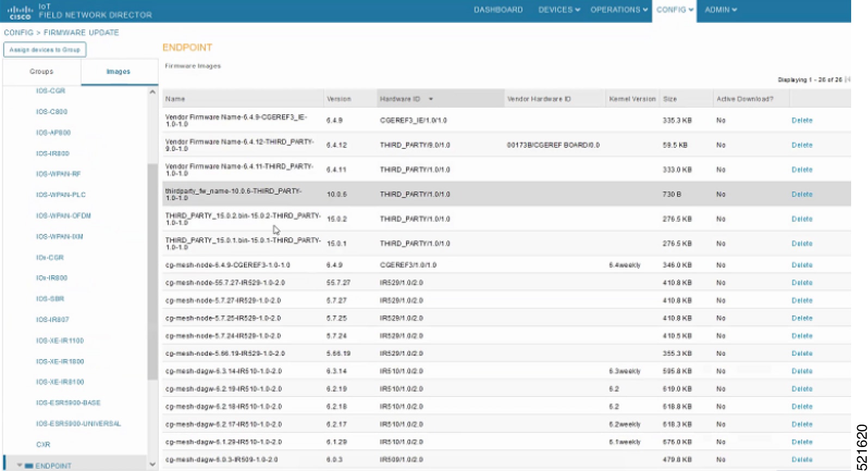Open the OPERATIONS dropdown menu

pos(619,10)
